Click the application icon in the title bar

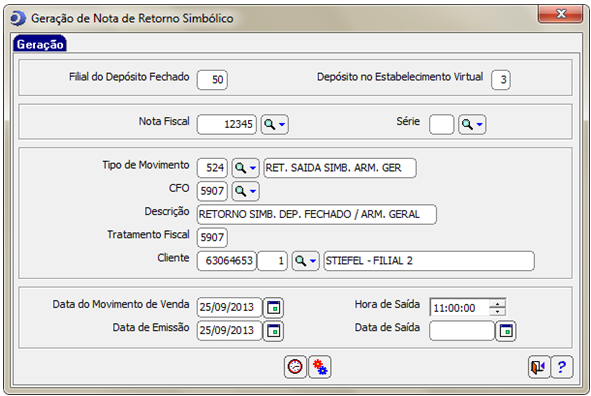[18, 18]
